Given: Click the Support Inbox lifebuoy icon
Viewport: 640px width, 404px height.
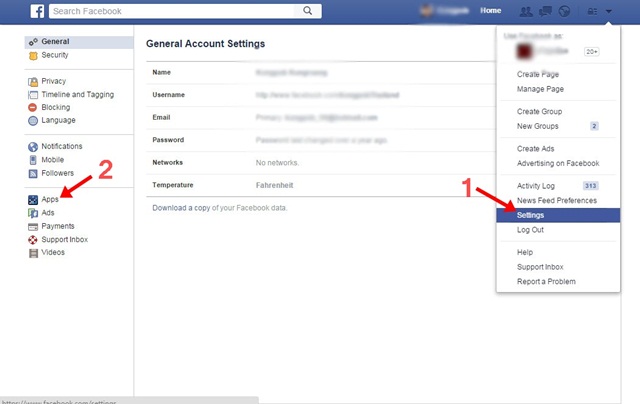Looking at the screenshot, I should tap(33, 240).
